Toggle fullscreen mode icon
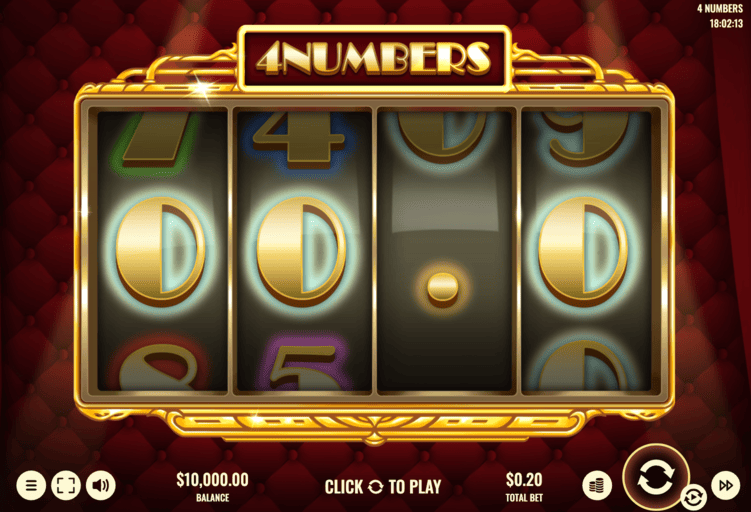This screenshot has height=512, width=751. pos(66,485)
